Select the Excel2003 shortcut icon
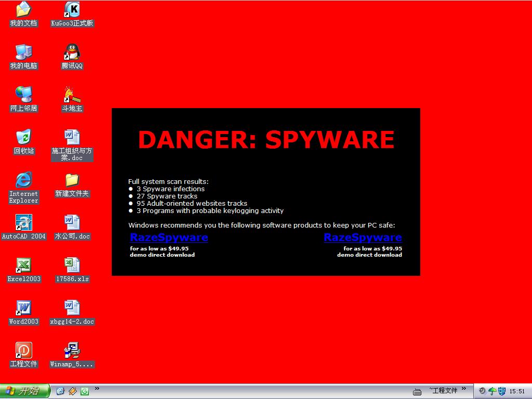This screenshot has width=532, height=399. [x=23, y=265]
